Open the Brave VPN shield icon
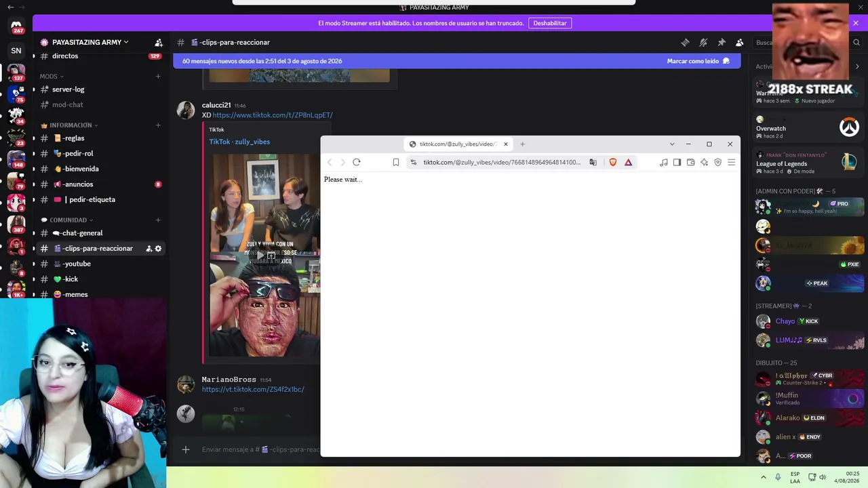Image resolution: width=868 pixels, height=488 pixels. pos(718,162)
